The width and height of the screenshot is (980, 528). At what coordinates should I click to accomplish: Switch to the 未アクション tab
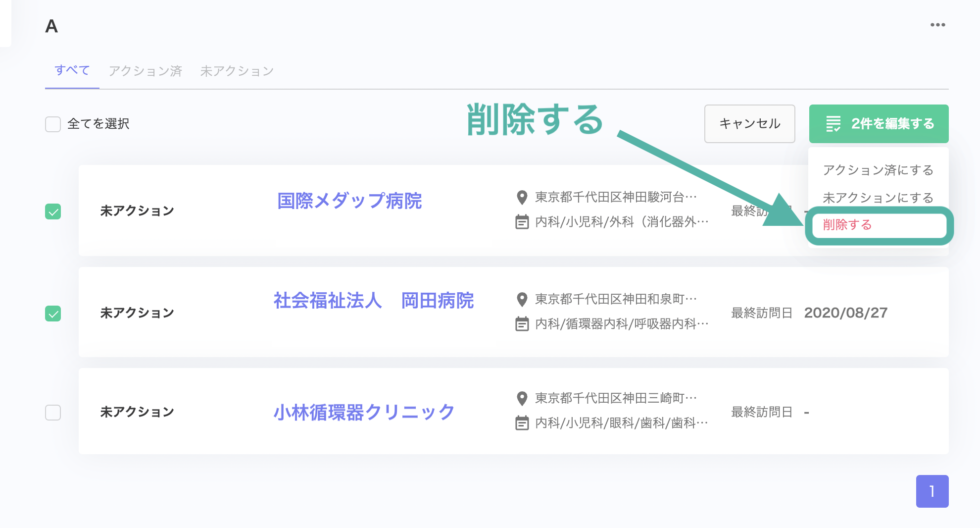237,71
